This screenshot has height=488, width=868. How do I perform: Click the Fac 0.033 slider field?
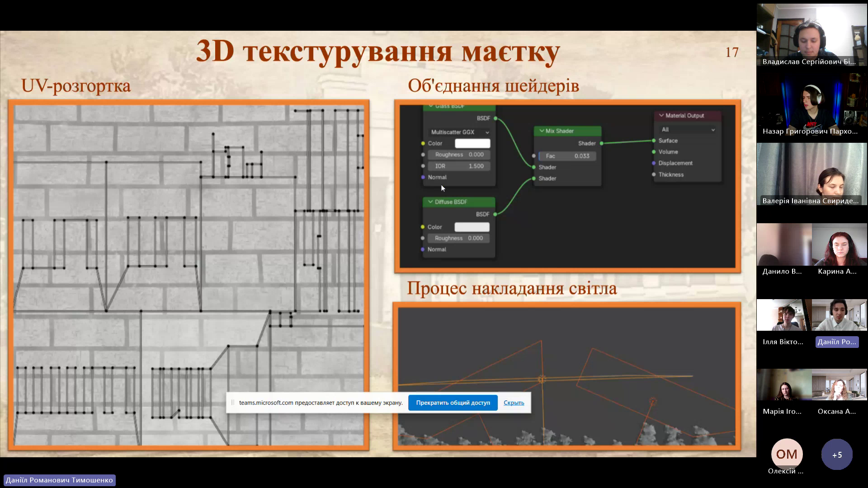[x=567, y=156]
